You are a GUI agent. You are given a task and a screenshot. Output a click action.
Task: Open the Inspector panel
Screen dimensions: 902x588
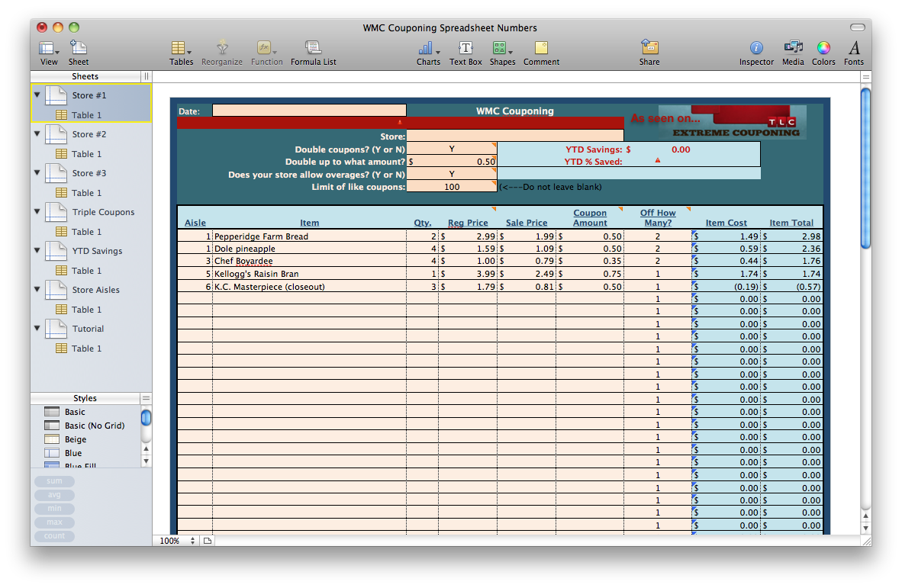[756, 53]
